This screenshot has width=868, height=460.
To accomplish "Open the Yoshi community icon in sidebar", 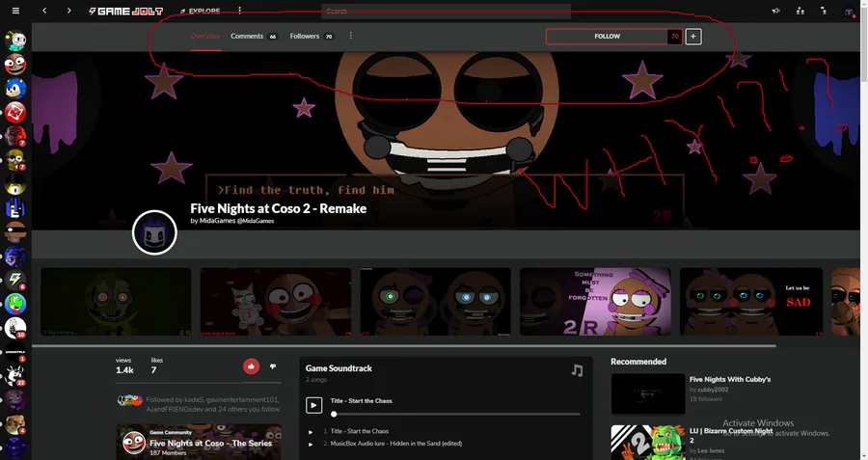I will pyautogui.click(x=15, y=304).
